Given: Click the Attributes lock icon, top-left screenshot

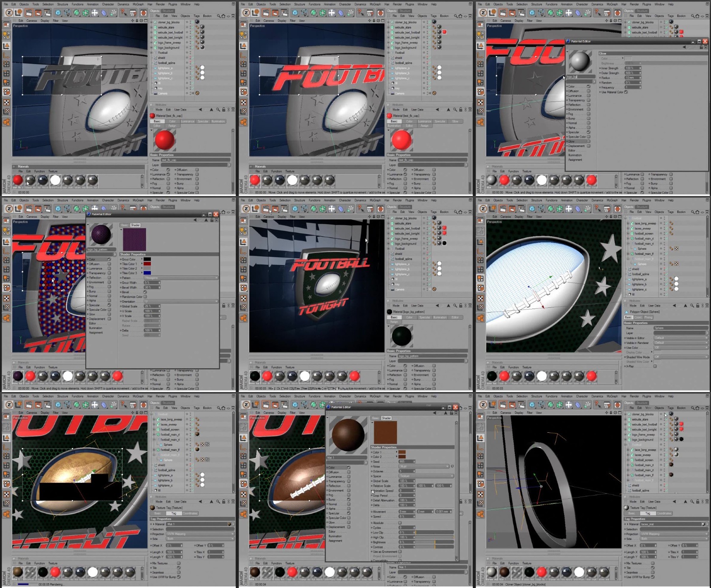Looking at the screenshot, I should (224, 109).
